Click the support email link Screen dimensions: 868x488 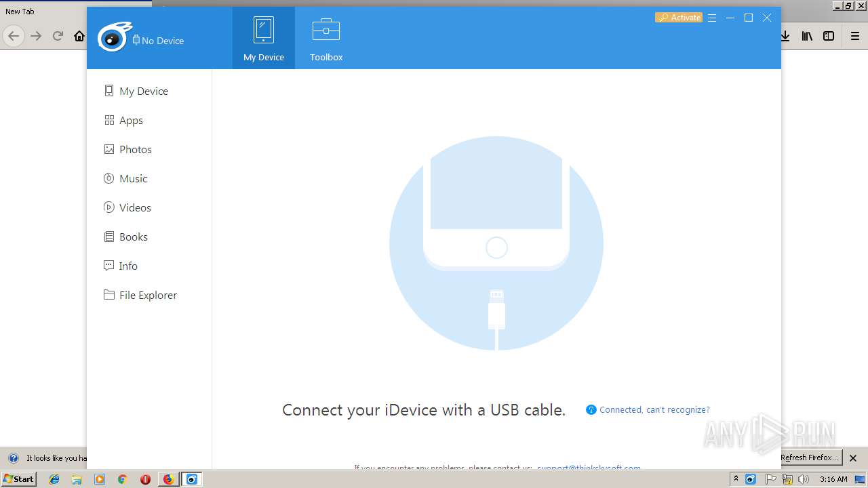589,468
